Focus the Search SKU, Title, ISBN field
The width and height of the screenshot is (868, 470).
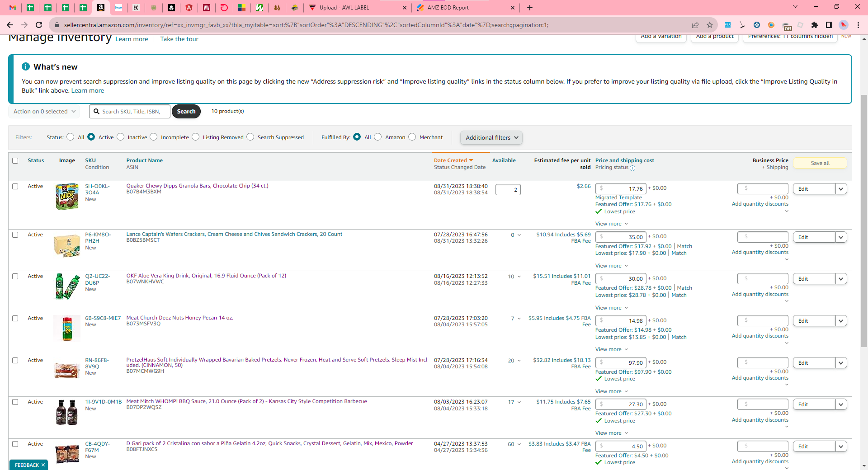tap(130, 111)
